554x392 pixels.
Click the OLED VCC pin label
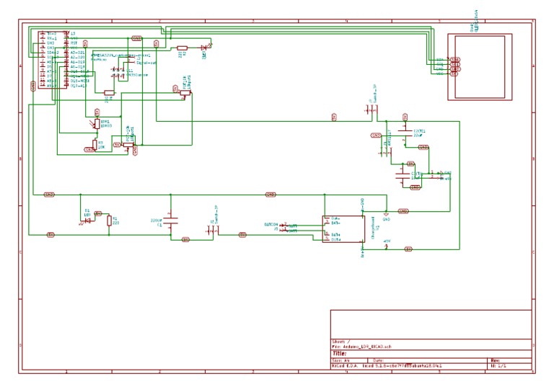[440, 73]
